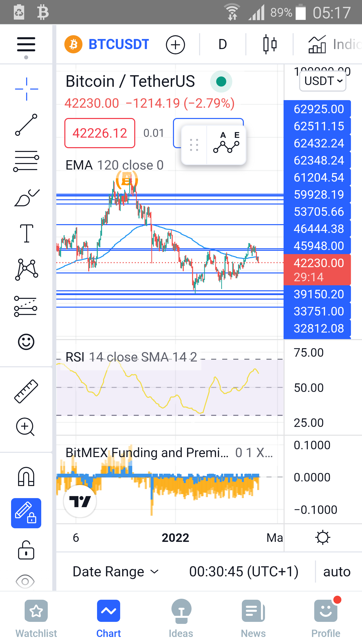Open the forecasting and projection tools

tap(26, 306)
